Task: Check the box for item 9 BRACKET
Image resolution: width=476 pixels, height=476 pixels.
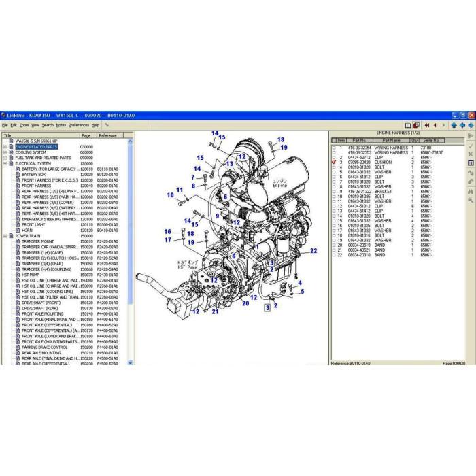Action: [334, 192]
